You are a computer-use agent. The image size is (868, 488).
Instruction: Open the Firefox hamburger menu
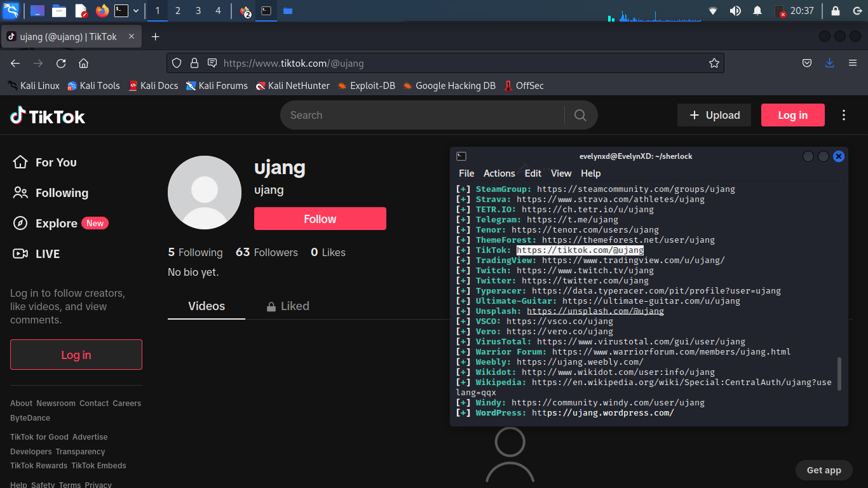pos(853,63)
